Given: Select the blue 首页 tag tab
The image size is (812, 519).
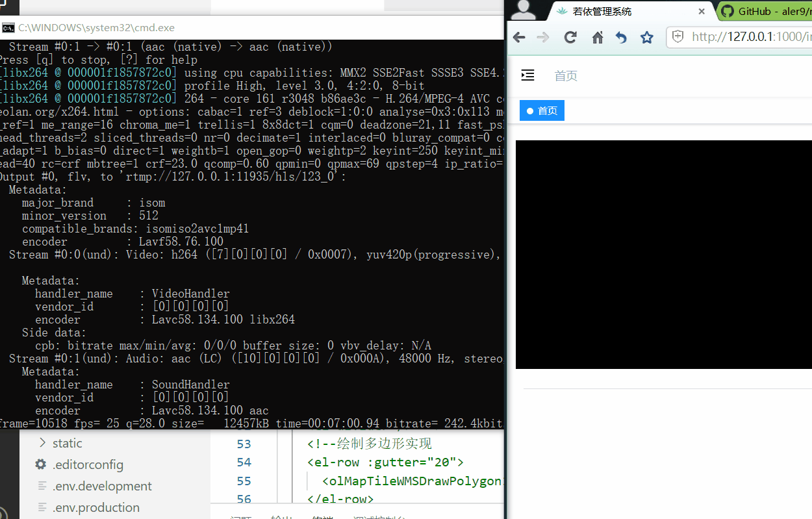Looking at the screenshot, I should coord(542,110).
